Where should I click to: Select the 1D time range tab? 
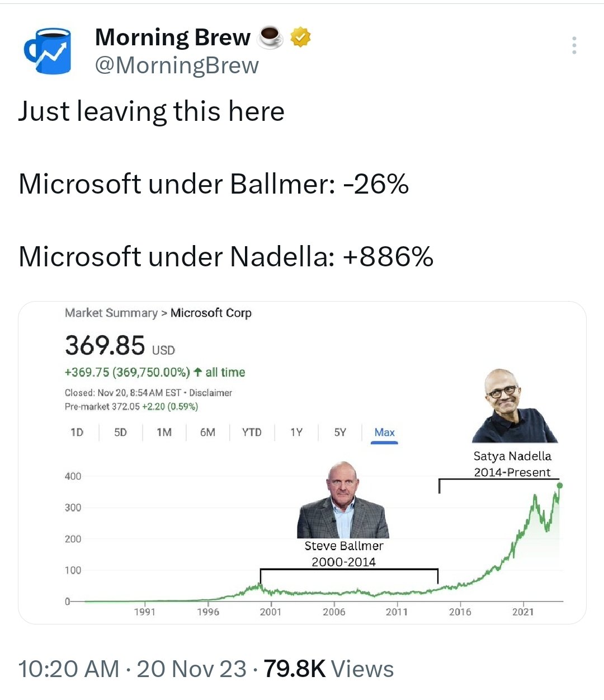tap(77, 433)
